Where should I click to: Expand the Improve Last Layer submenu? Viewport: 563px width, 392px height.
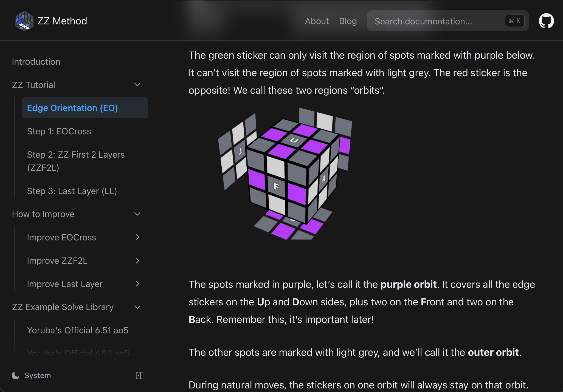pos(137,284)
